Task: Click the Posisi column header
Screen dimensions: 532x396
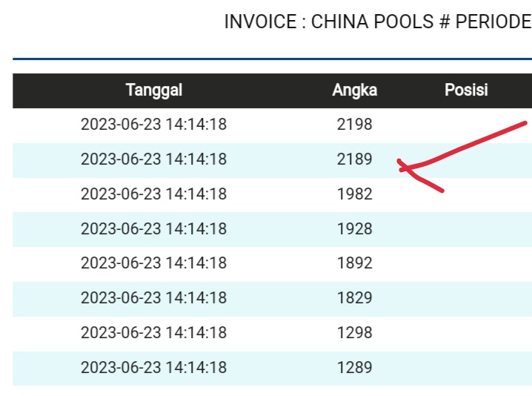Action: 466,90
